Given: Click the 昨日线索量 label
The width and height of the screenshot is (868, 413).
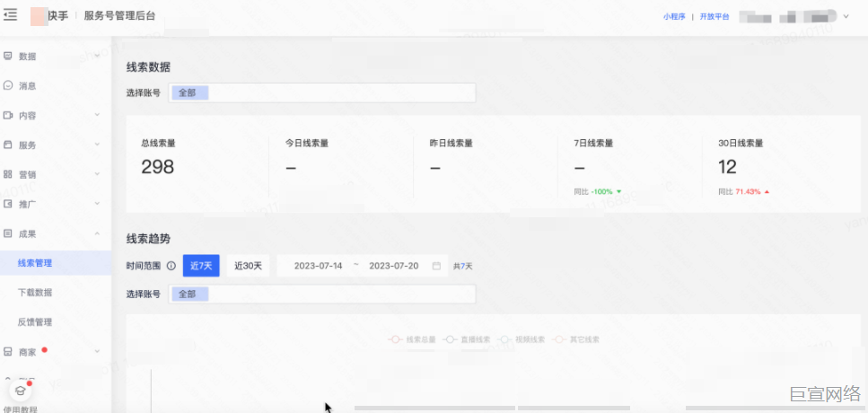Looking at the screenshot, I should [452, 143].
